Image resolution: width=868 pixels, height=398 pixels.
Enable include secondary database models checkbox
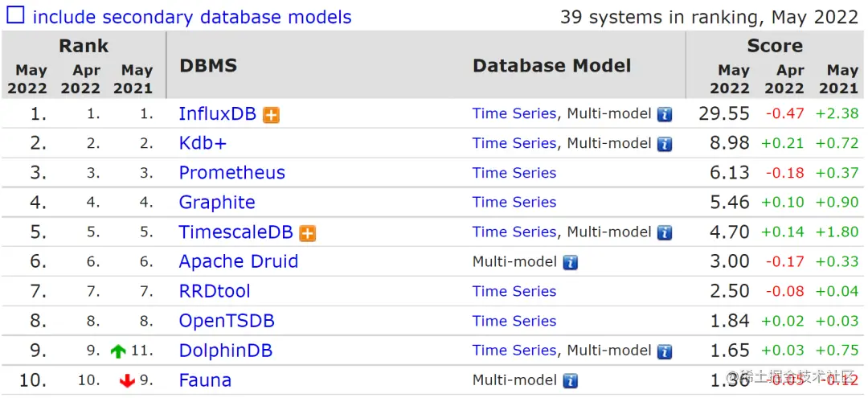point(16,16)
